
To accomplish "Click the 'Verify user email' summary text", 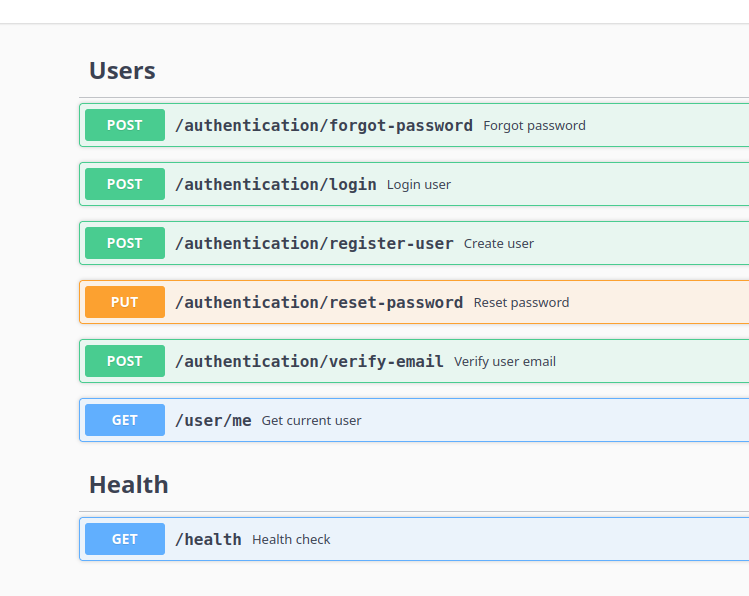I will click(x=504, y=362).
